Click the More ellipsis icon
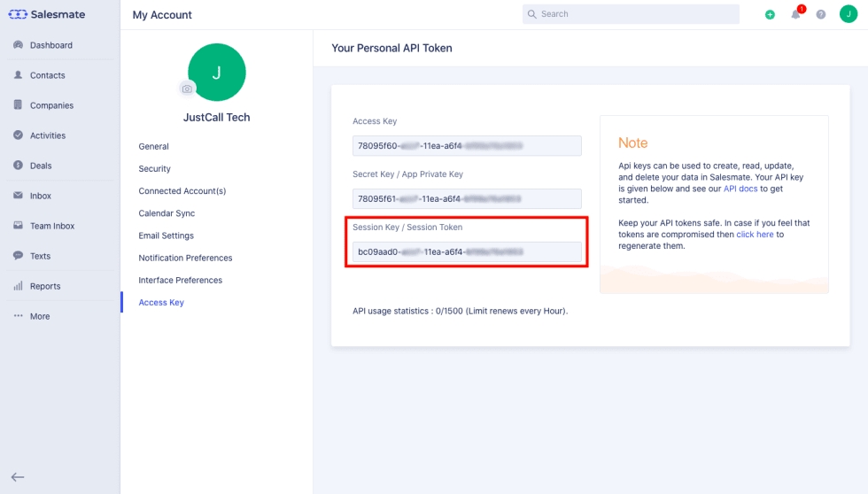 [19, 316]
